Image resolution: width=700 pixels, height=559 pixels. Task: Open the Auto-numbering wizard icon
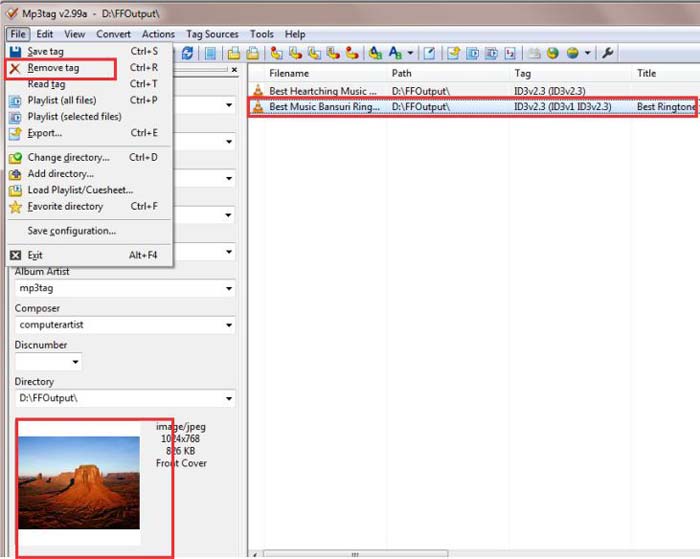(510, 53)
